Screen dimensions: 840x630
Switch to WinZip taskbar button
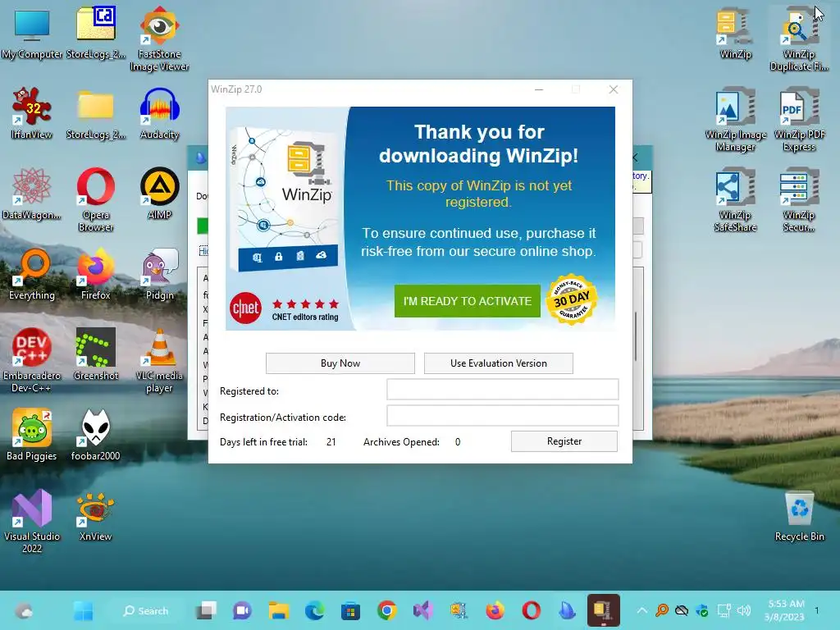tap(603, 610)
